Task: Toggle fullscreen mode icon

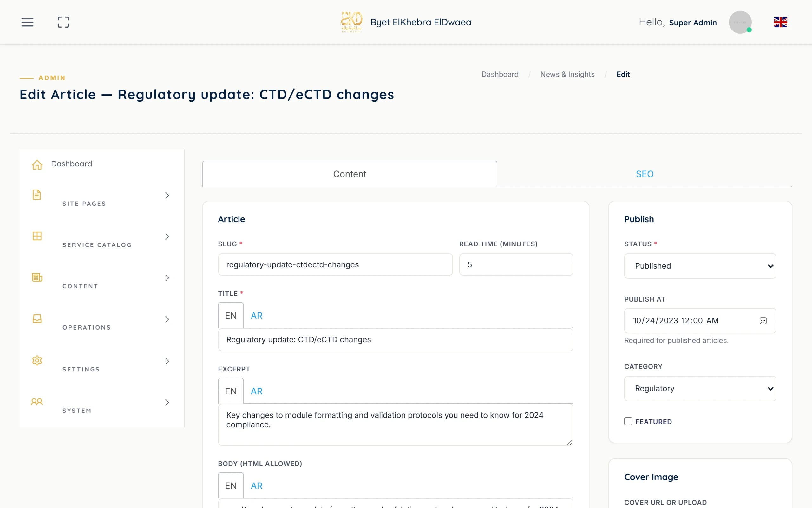Action: 63,22
